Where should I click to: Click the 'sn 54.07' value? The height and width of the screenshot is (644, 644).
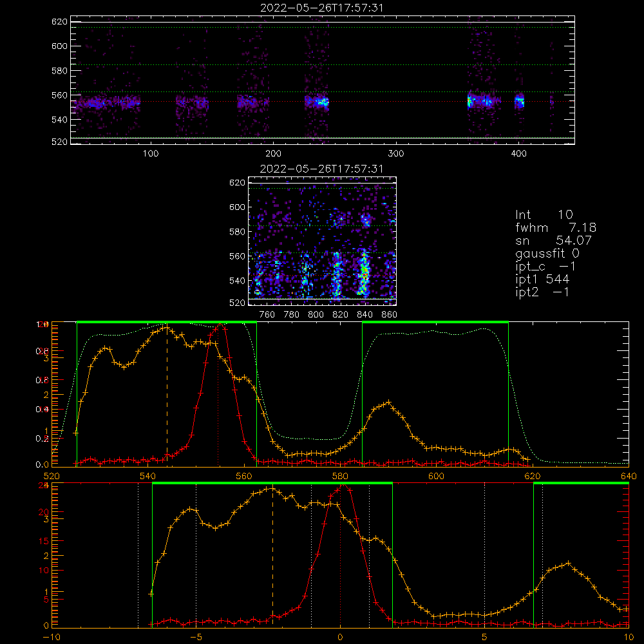[553, 240]
